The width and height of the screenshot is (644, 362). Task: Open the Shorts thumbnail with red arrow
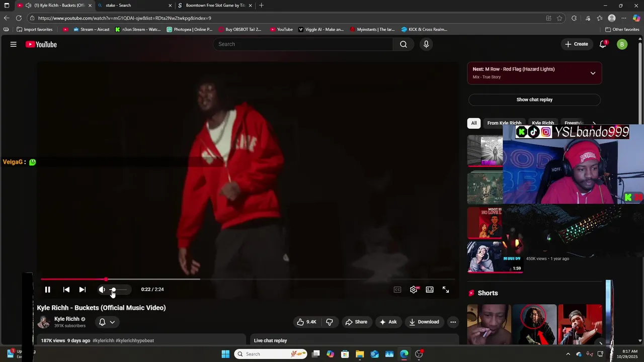coord(534,324)
